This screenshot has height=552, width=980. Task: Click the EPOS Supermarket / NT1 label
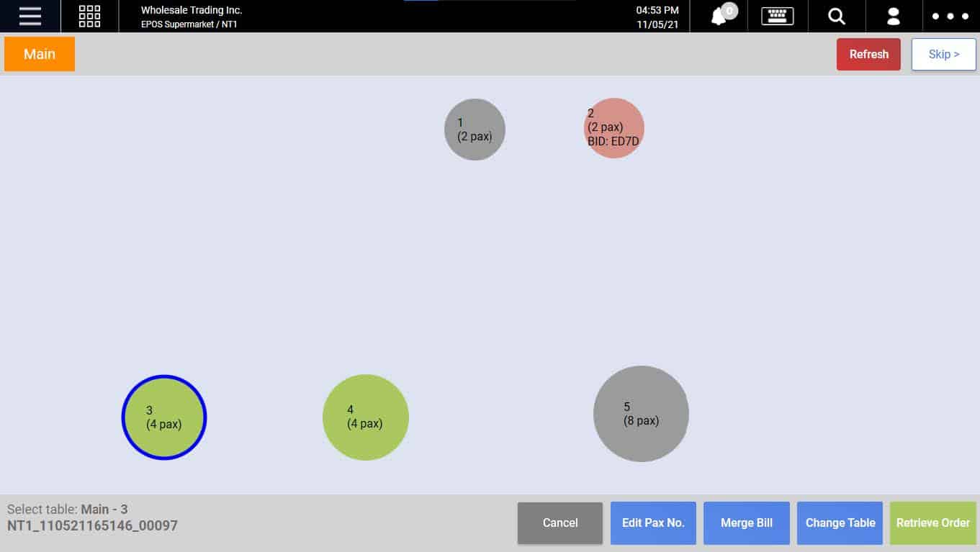[x=189, y=24]
